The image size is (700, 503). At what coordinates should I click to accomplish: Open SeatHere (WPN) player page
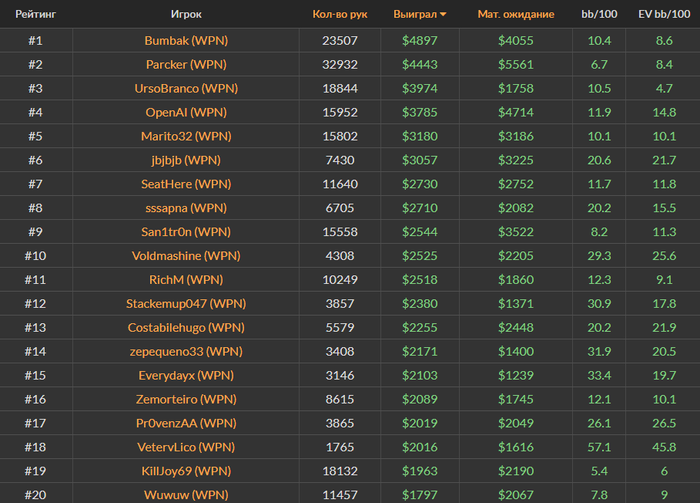tap(186, 184)
